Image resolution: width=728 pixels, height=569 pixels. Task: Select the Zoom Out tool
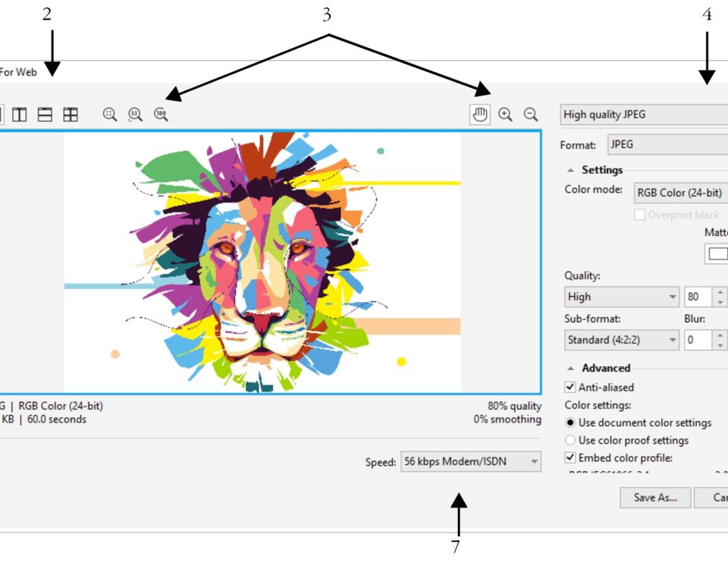pos(530,114)
